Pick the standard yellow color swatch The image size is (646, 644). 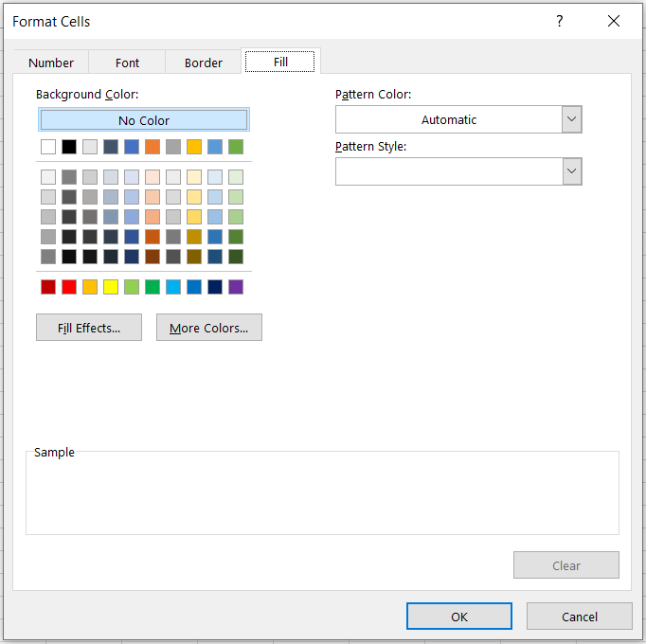pyautogui.click(x=111, y=287)
